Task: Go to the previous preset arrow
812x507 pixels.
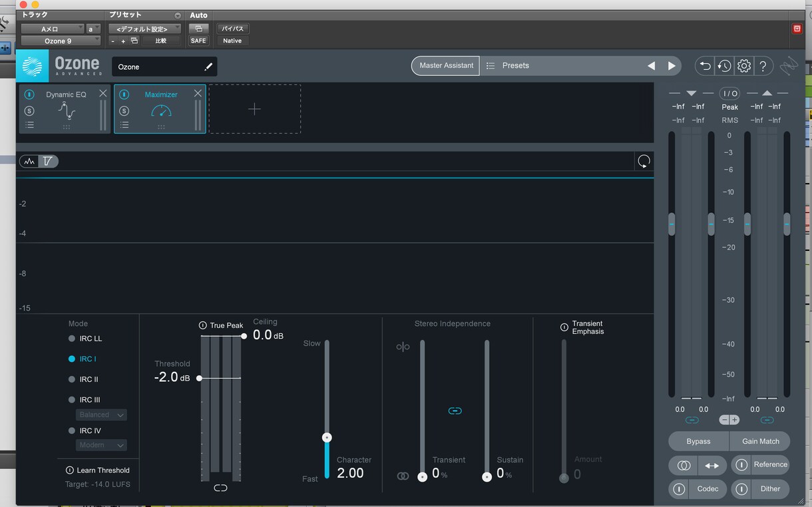Action: point(651,66)
